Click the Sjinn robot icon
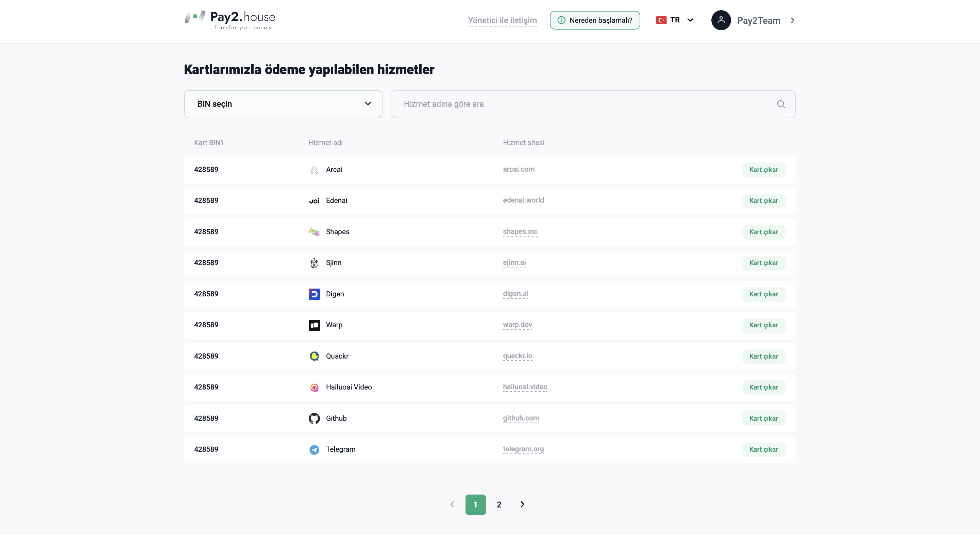The width and height of the screenshot is (980, 535). 314,263
